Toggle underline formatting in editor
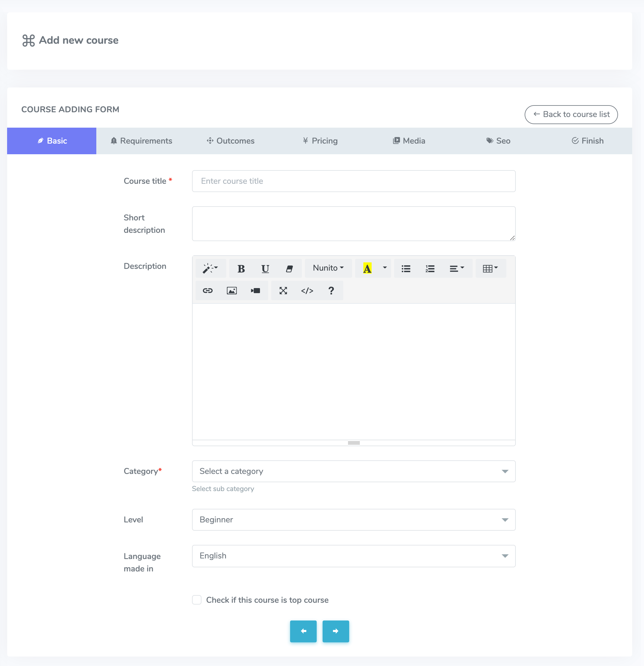 pos(265,268)
